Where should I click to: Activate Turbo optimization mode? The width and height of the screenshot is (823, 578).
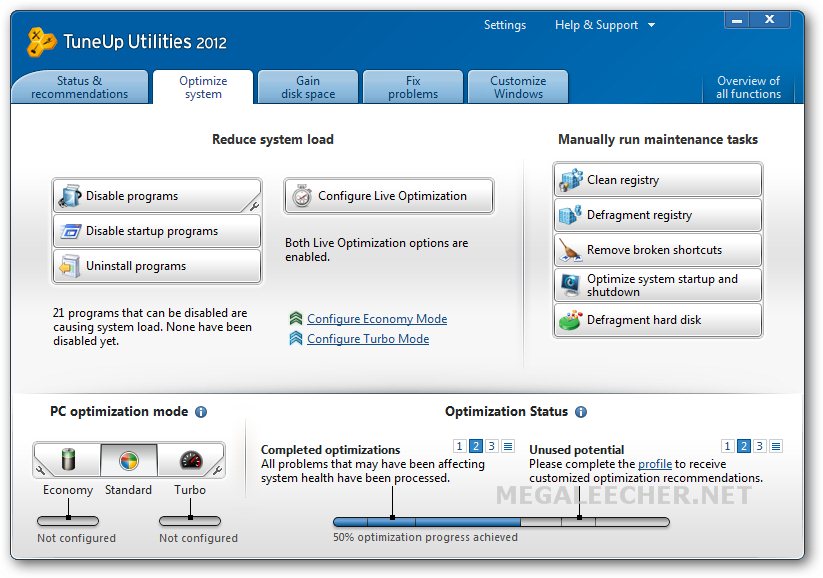[190, 461]
